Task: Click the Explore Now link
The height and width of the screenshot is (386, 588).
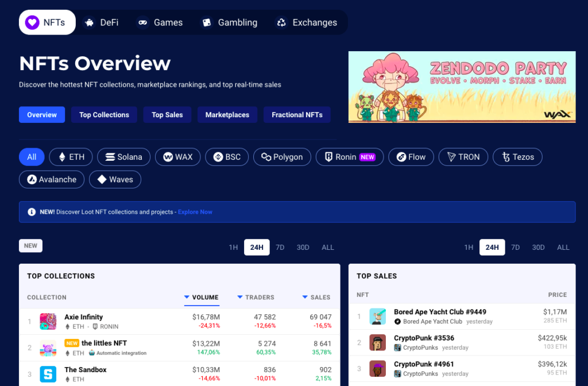Action: [195, 212]
